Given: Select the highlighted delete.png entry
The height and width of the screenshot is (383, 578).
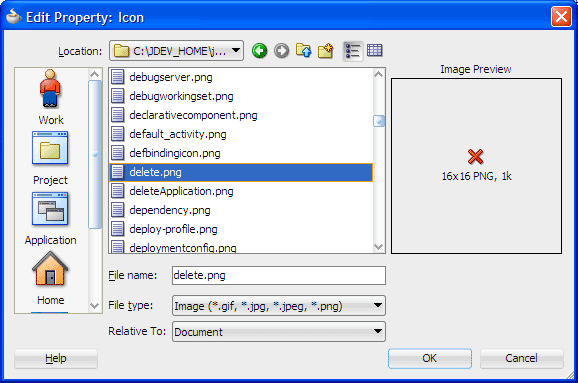Looking at the screenshot, I should tap(241, 172).
